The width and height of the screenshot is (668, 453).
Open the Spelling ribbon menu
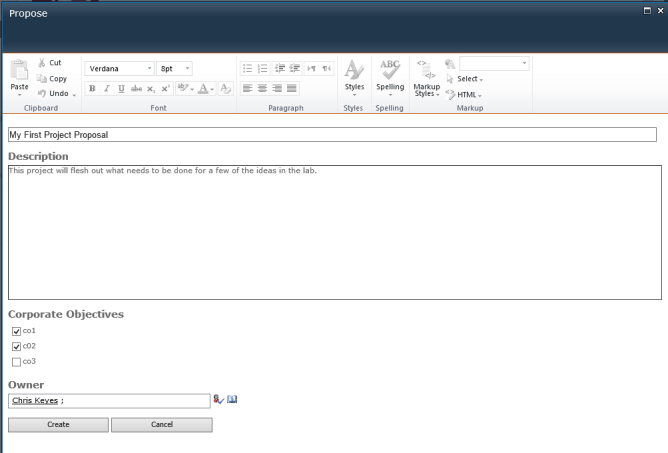coord(390,76)
